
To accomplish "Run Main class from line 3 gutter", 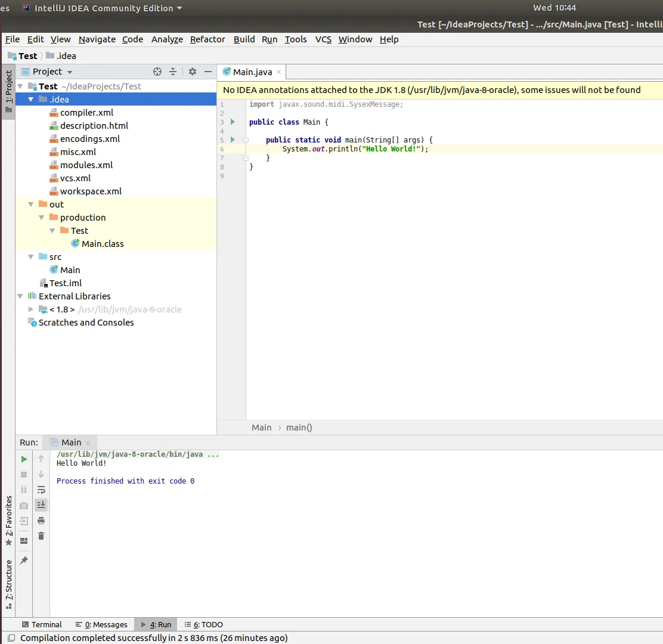I will (232, 122).
